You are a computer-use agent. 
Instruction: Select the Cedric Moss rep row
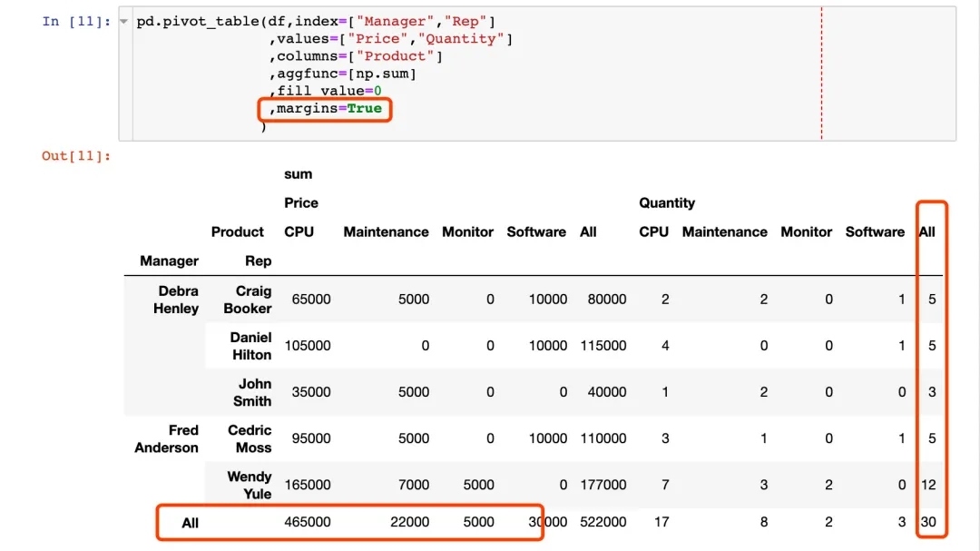[x=250, y=438]
